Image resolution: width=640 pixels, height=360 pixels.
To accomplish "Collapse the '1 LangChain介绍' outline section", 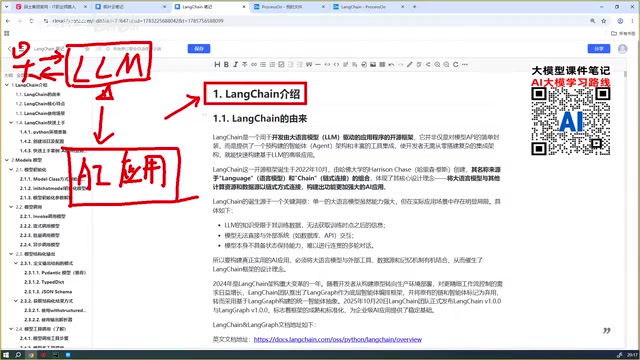I will [x=7, y=85].
